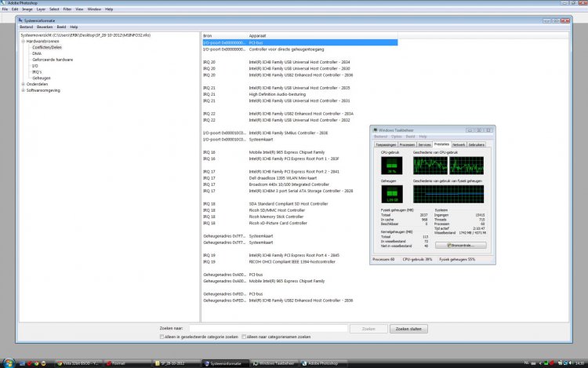The image size is (588, 368).
Task: Open the SF_28-10-2012 folder taskbar button
Action: click(177, 363)
